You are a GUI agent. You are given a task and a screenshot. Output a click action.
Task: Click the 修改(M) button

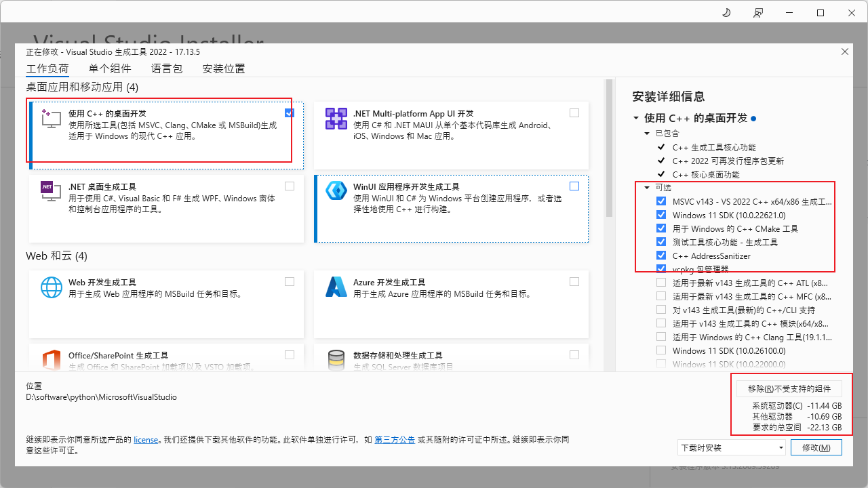(816, 447)
